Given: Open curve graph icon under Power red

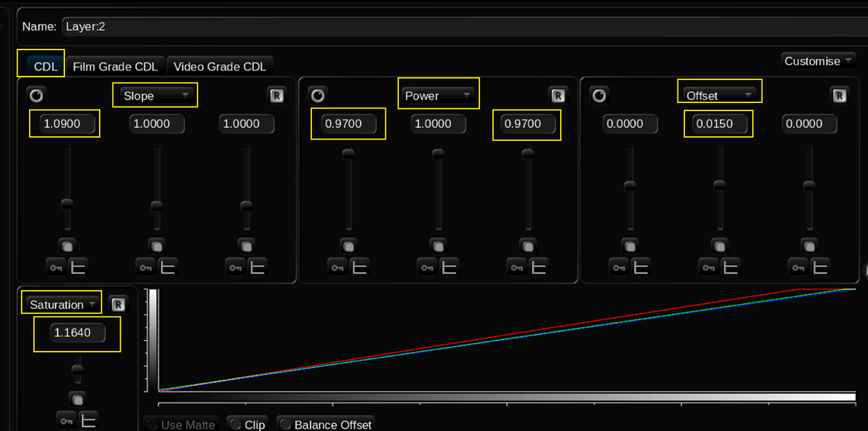Looking at the screenshot, I should [x=359, y=268].
